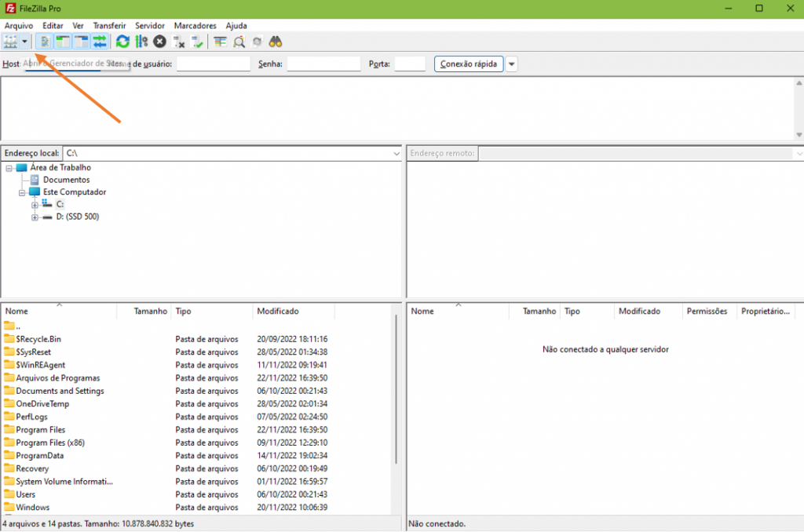Sort local files by Modificado column

tap(294, 311)
